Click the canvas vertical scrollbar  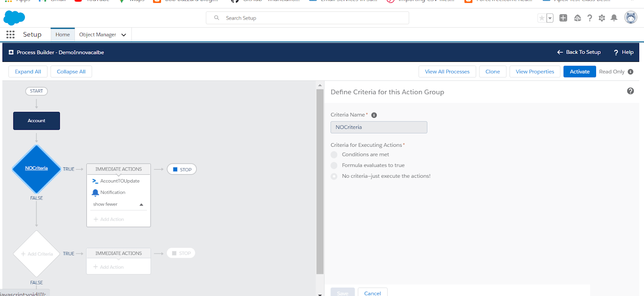click(x=320, y=181)
